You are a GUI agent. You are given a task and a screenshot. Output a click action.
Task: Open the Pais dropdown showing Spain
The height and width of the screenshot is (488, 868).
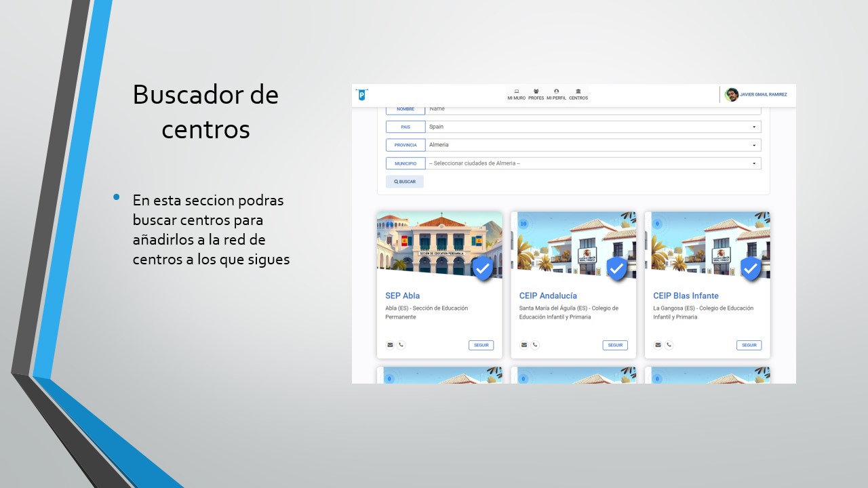[x=593, y=127]
